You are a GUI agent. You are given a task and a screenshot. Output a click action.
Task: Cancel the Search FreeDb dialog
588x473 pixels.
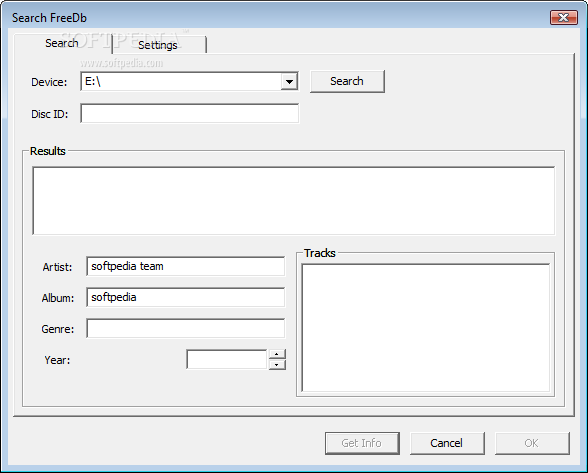447,443
